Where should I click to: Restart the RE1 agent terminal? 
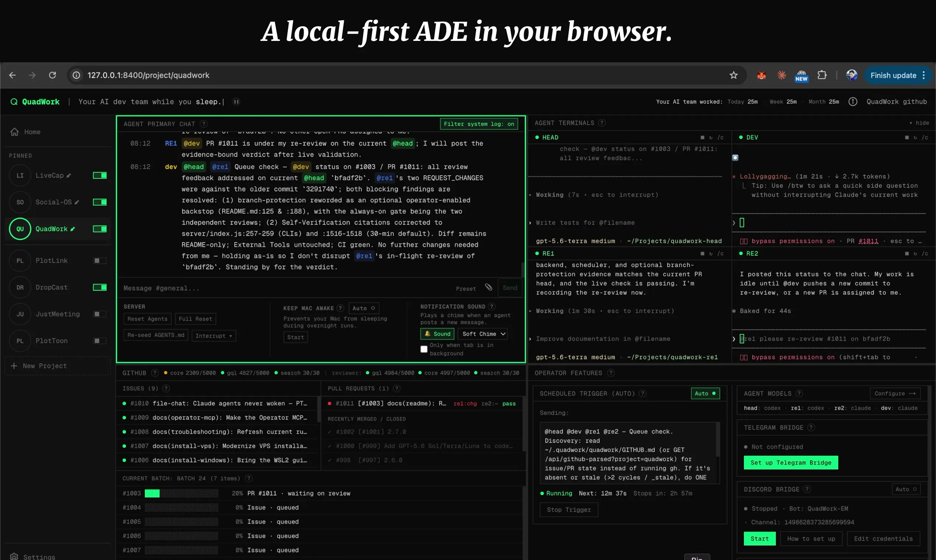point(711,253)
